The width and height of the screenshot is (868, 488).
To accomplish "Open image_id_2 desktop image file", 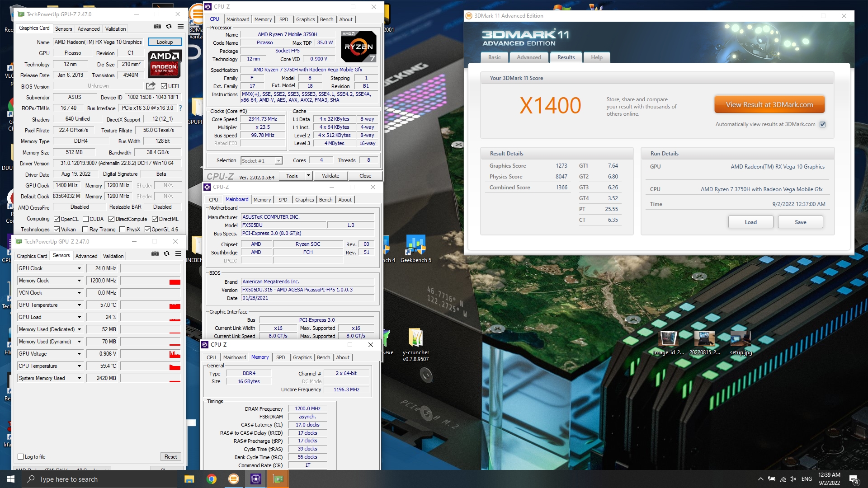I will tap(668, 343).
